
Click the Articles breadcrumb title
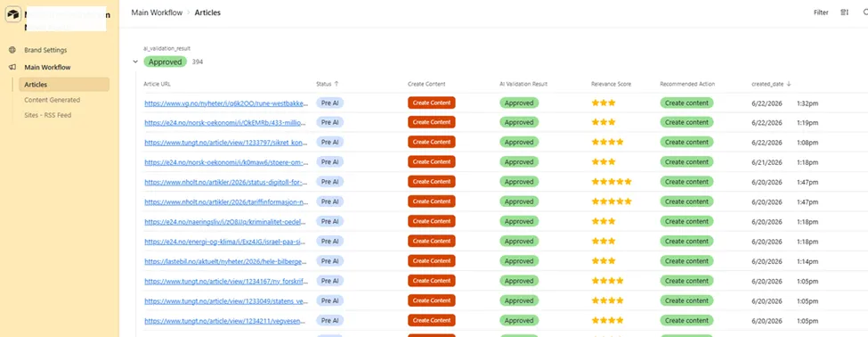tap(207, 12)
